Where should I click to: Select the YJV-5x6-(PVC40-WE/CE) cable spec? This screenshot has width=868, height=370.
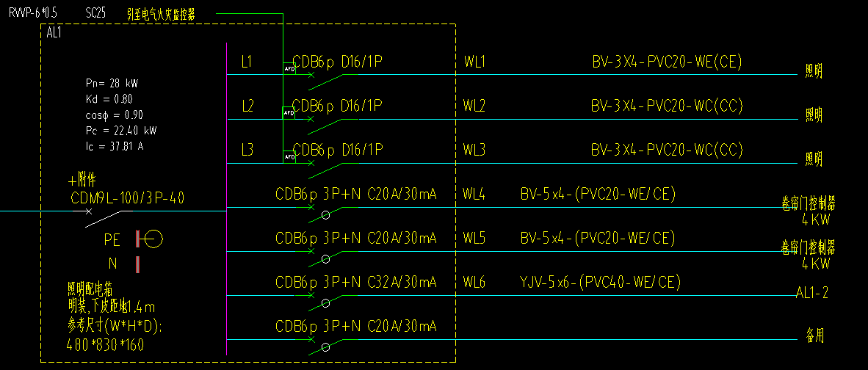click(600, 283)
